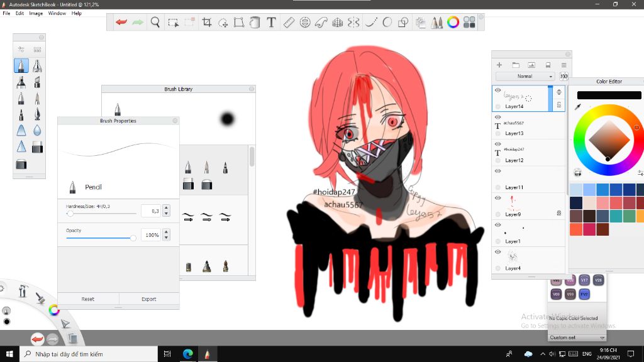
Task: Toggle the Symmetry tool
Action: pos(353,22)
